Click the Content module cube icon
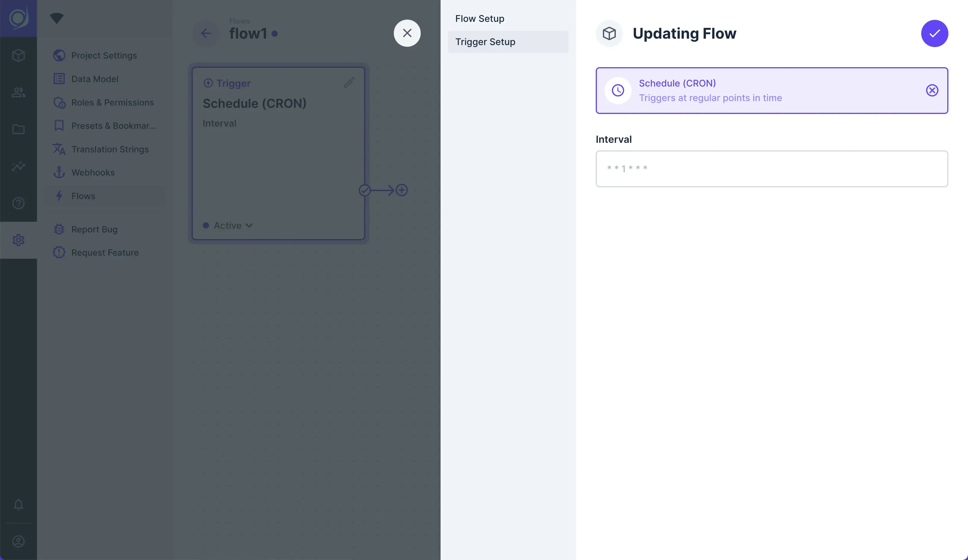Screen dimensions: 968x560 pyautogui.click(x=18, y=55)
